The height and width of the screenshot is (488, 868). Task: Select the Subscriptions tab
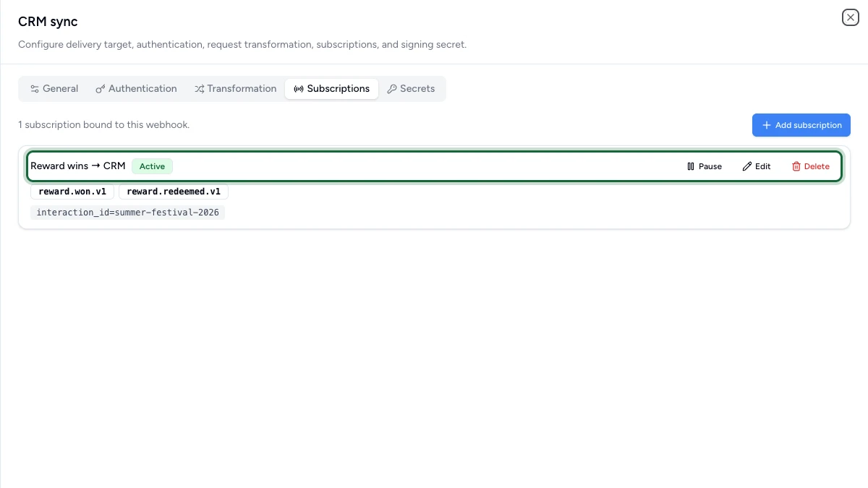click(x=331, y=89)
